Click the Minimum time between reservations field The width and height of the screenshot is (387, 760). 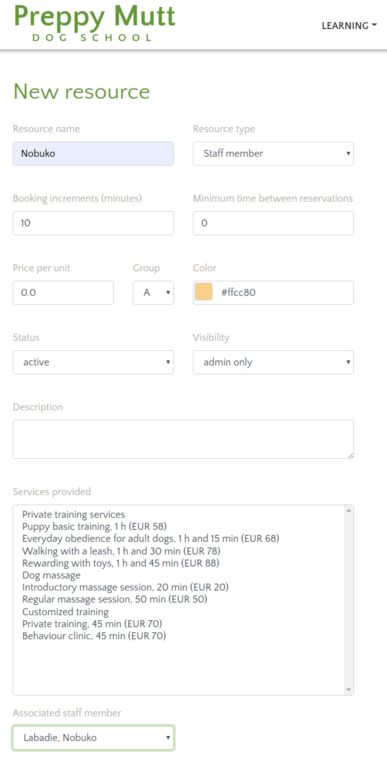click(273, 223)
